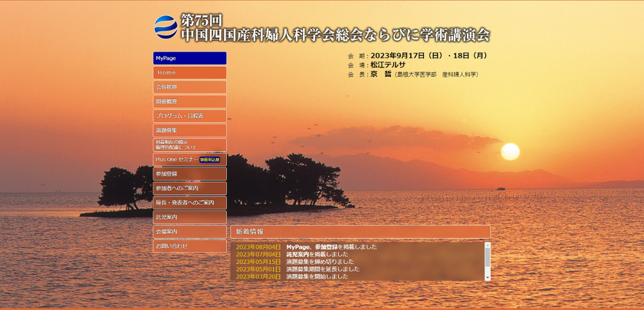Go to the Home menu item

tap(189, 73)
